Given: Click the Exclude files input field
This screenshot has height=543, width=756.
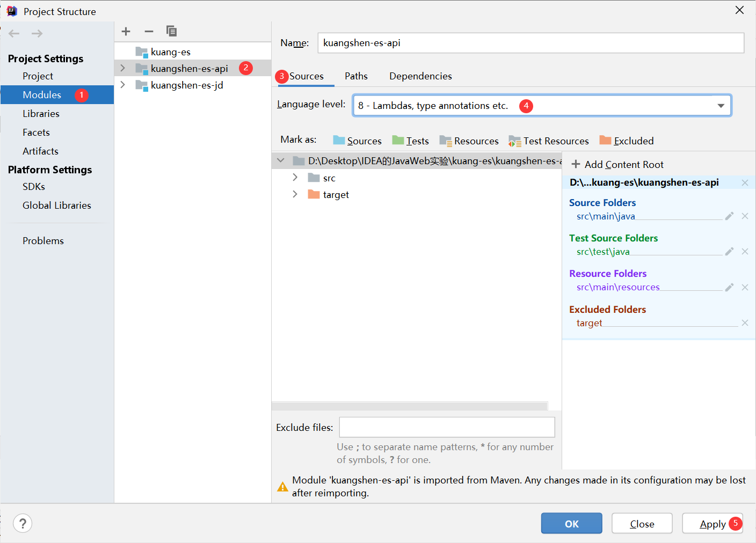Looking at the screenshot, I should click(447, 428).
